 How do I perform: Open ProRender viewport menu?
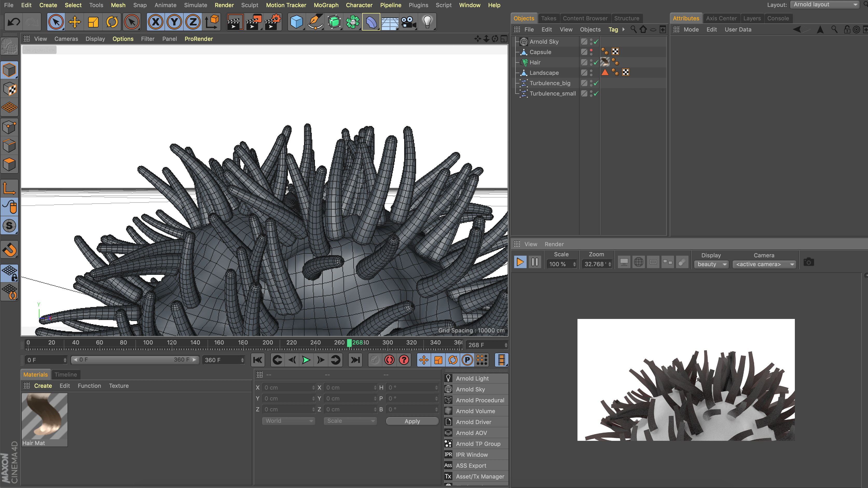[x=198, y=39]
